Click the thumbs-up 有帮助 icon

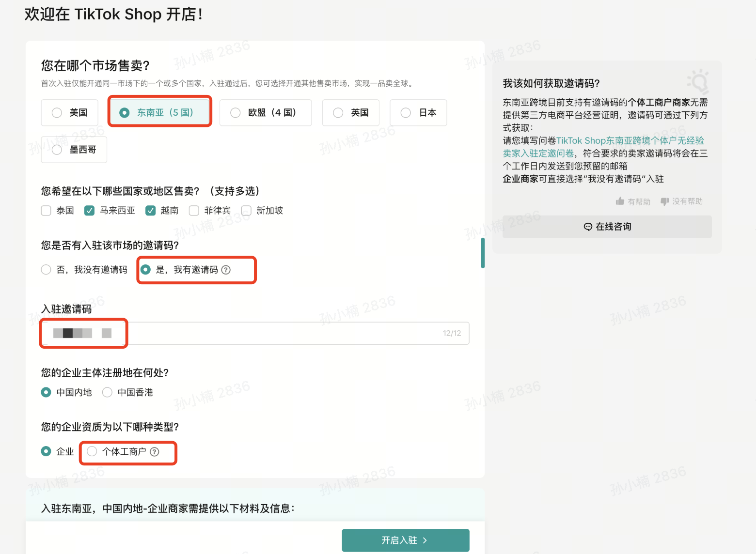(x=620, y=201)
